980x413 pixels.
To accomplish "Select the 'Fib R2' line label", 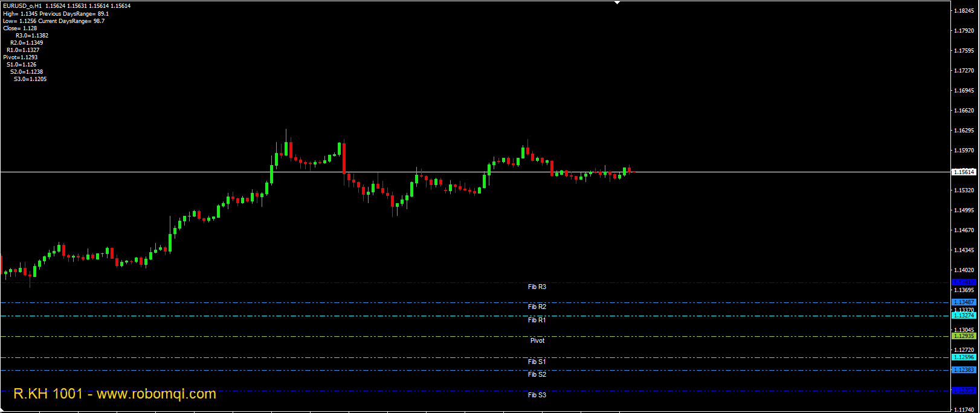I will [537, 307].
